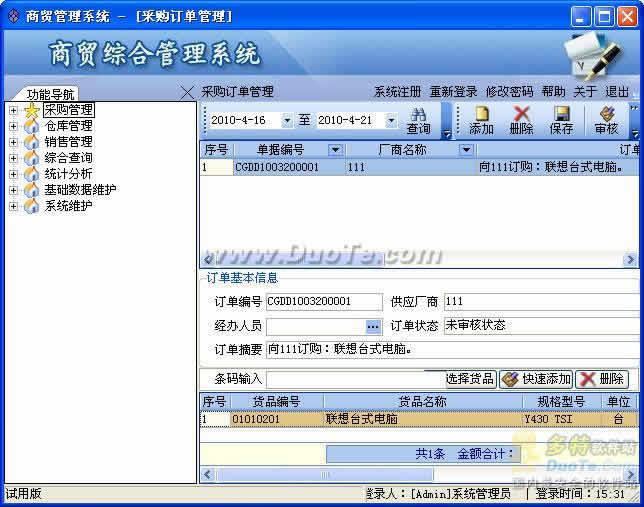The image size is (644, 507).
Task: Click the 修改密码 menu item
Action: tap(509, 91)
